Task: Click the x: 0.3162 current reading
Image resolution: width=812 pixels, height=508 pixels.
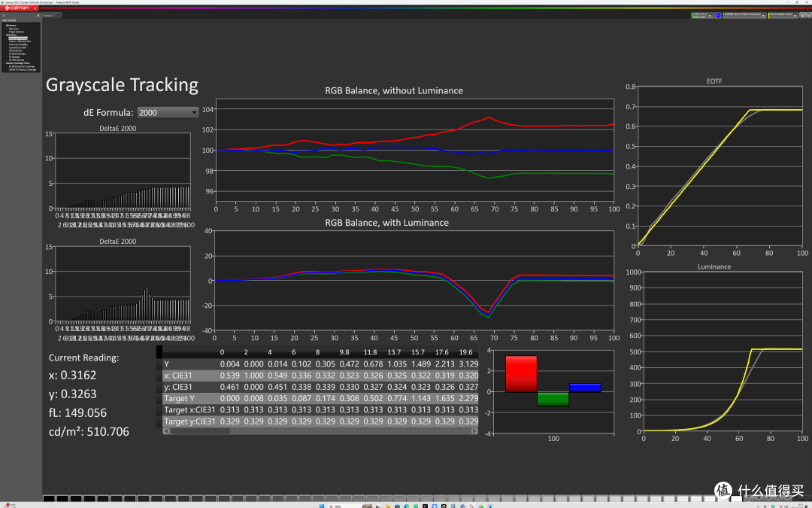Action: point(72,375)
